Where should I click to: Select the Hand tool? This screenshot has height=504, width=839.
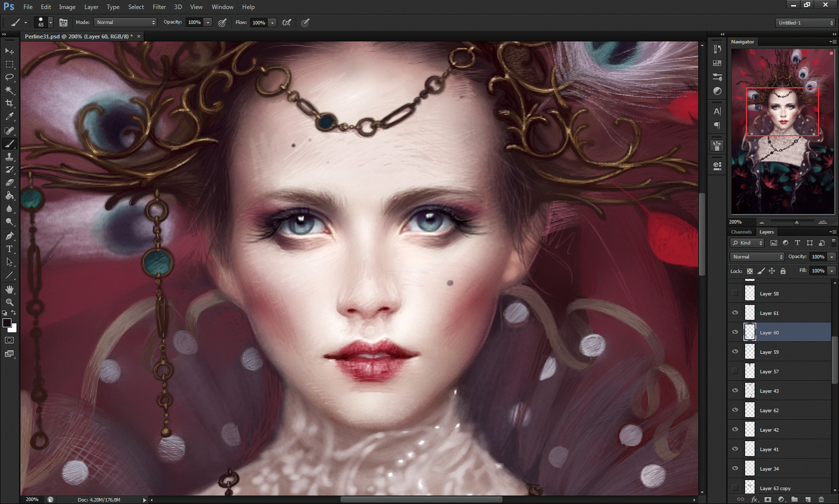pyautogui.click(x=9, y=289)
